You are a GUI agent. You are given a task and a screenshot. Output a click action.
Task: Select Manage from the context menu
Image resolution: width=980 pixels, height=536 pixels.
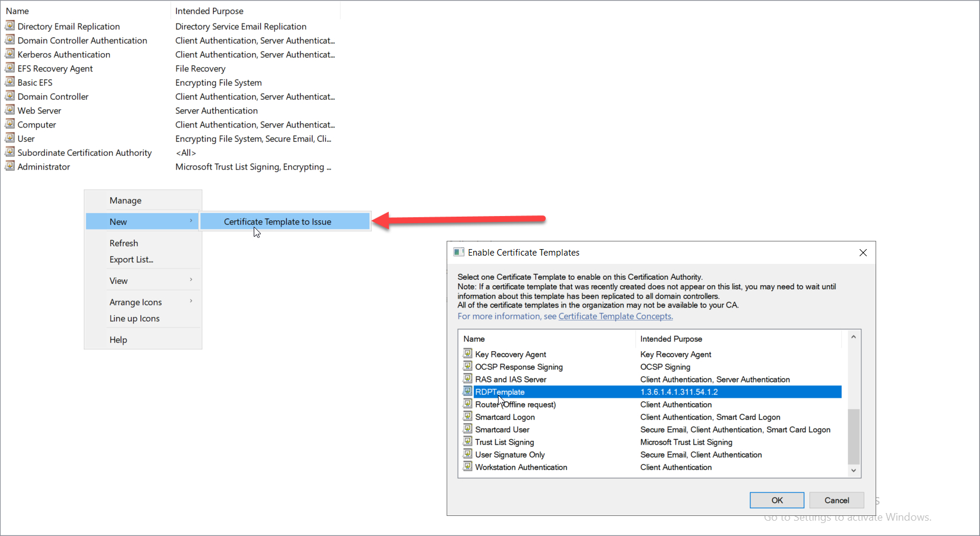[x=125, y=201]
